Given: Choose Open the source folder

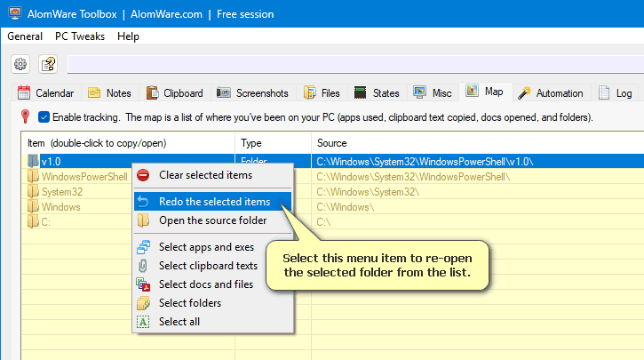Looking at the screenshot, I should (212, 220).
